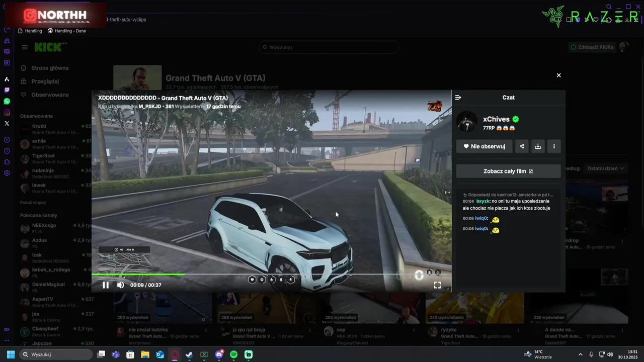The image size is (644, 362).
Task: Open the Instagram icon in the browser sidebar
Action: pos(7,112)
